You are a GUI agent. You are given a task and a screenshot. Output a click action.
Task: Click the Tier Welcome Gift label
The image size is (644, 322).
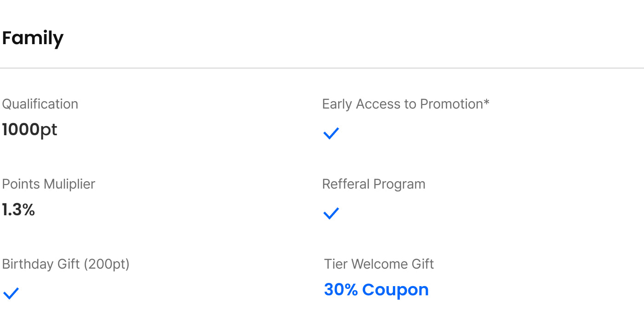click(379, 264)
